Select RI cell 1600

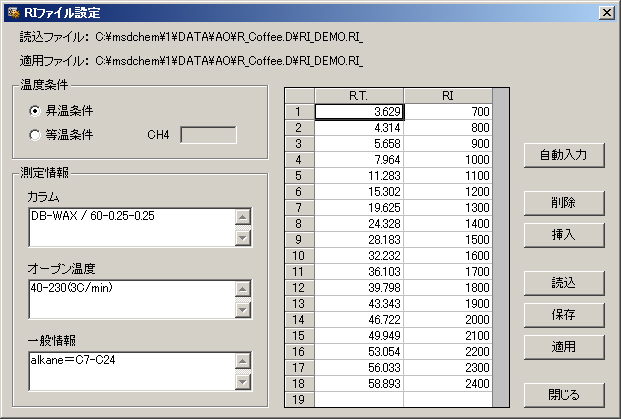click(x=448, y=255)
